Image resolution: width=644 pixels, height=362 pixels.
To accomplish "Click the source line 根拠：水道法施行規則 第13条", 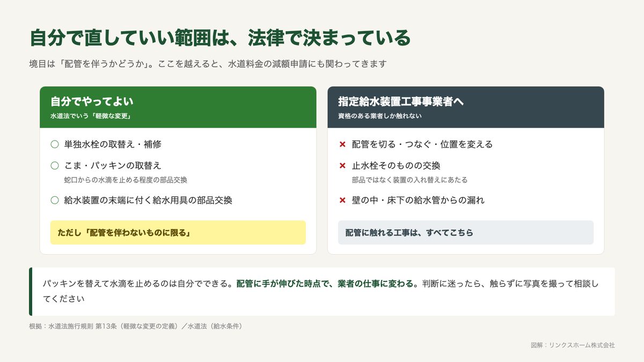I will point(136,326).
